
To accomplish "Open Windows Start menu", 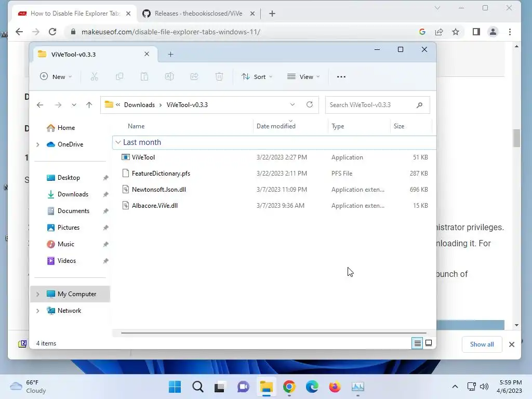I will pyautogui.click(x=175, y=387).
